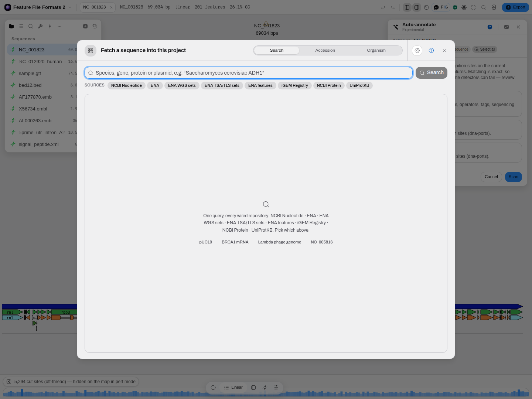Sort sequences A to Z
This screenshot has width=532, height=399.
coord(95,26)
